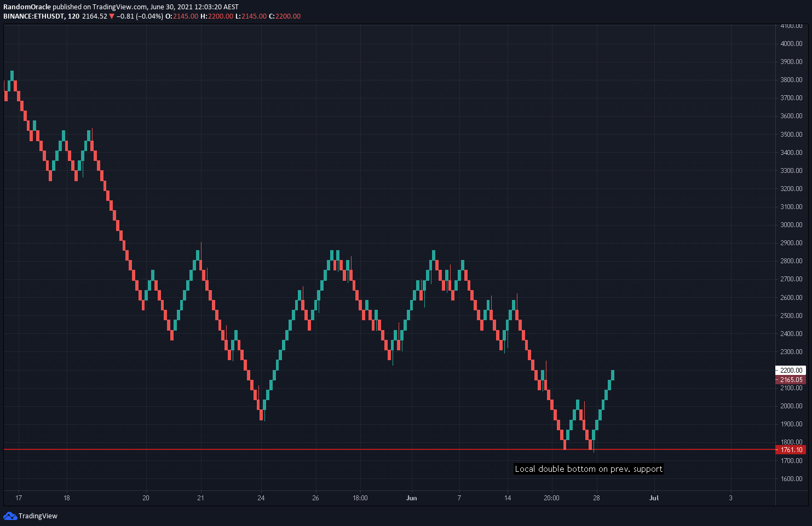Click the '7' date label on time axis

coord(459,498)
